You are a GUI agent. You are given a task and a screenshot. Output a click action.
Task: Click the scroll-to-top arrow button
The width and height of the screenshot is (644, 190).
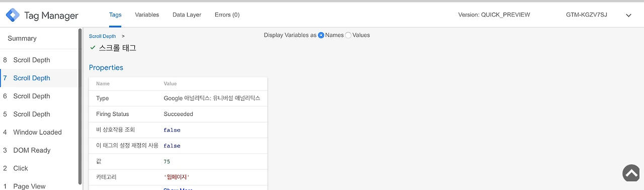click(631, 173)
